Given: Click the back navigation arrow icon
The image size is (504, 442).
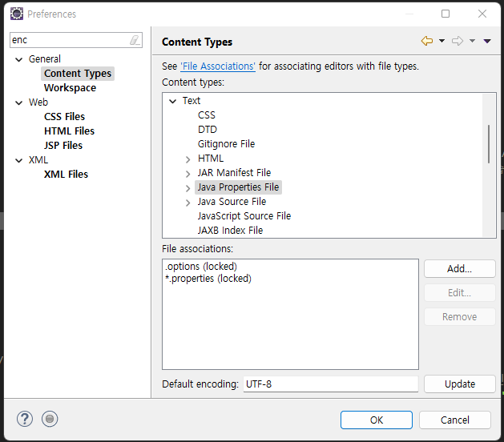Looking at the screenshot, I should 427,41.
